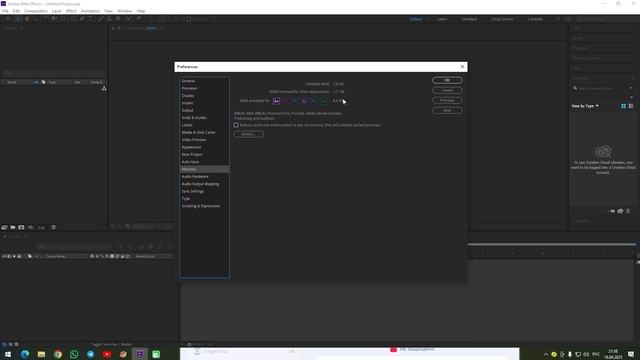Create new composition from Project panel
Image resolution: width=640 pixels, height=360 pixels.
click(x=21, y=227)
